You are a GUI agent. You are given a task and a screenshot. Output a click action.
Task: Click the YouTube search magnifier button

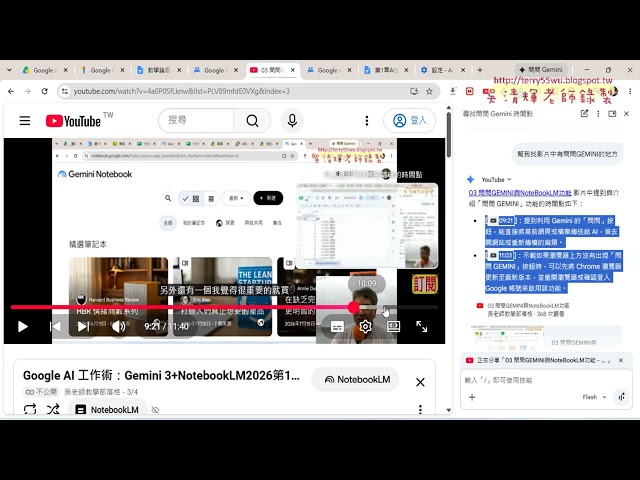(252, 121)
